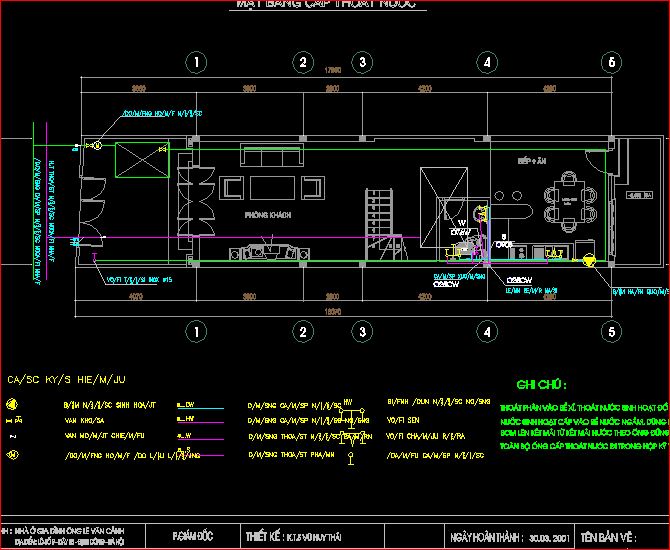Select the TV cabinet along the lower wall
This screenshot has width=670, height=550.
(269, 252)
